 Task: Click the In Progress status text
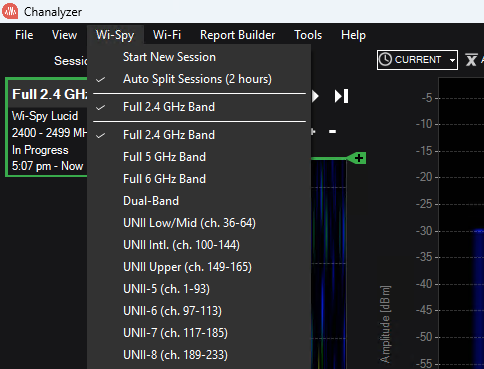(x=40, y=150)
